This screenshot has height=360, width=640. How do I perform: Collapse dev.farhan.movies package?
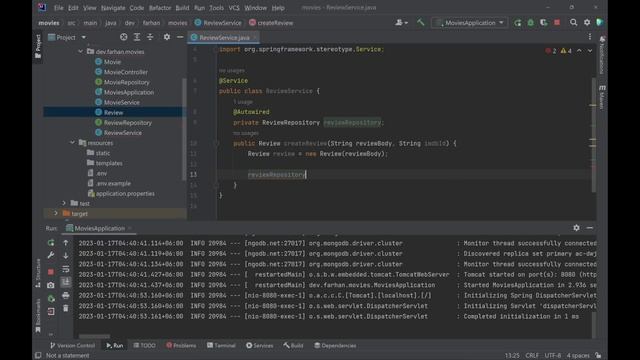[80, 52]
